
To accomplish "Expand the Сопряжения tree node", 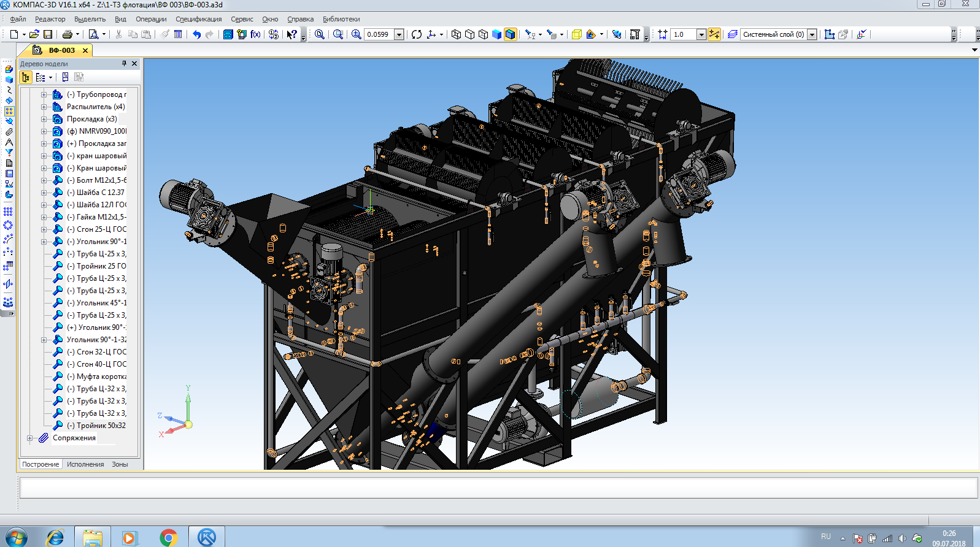I will pyautogui.click(x=30, y=438).
